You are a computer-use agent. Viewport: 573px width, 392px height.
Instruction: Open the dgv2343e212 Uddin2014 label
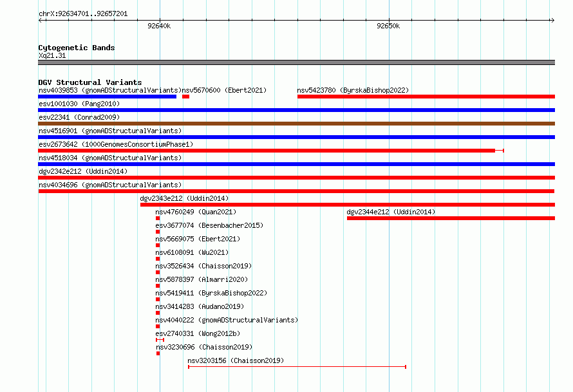(x=184, y=198)
